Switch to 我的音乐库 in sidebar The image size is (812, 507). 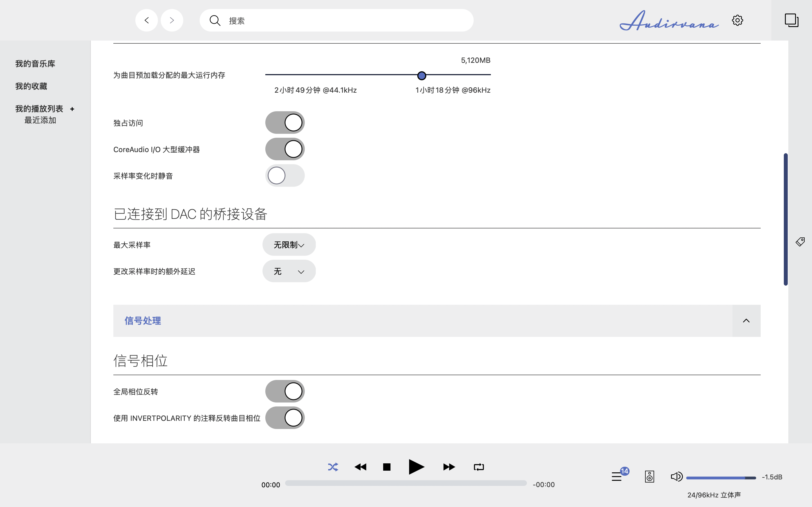(35, 63)
